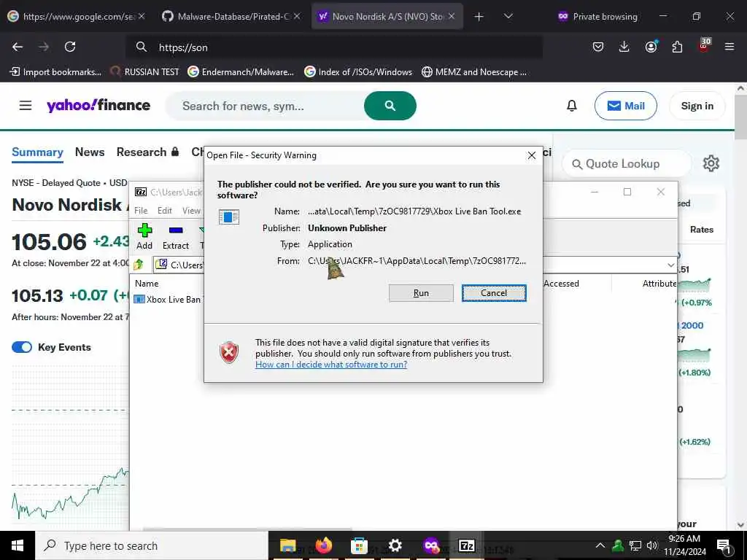Go back in the browser
The height and width of the screenshot is (560, 747).
coord(18,47)
